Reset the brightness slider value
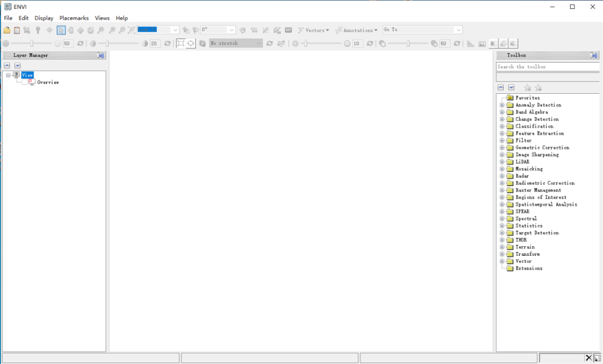The height and width of the screenshot is (364, 603). pos(80,44)
